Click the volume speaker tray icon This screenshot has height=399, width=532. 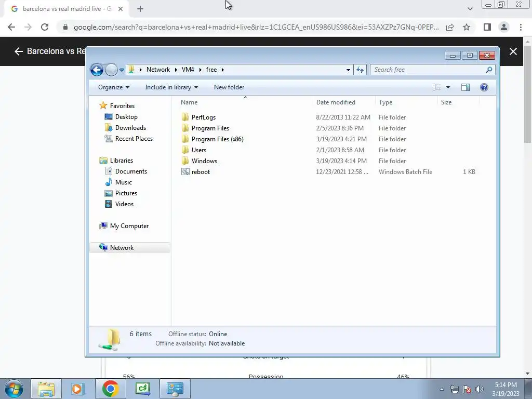(x=480, y=389)
